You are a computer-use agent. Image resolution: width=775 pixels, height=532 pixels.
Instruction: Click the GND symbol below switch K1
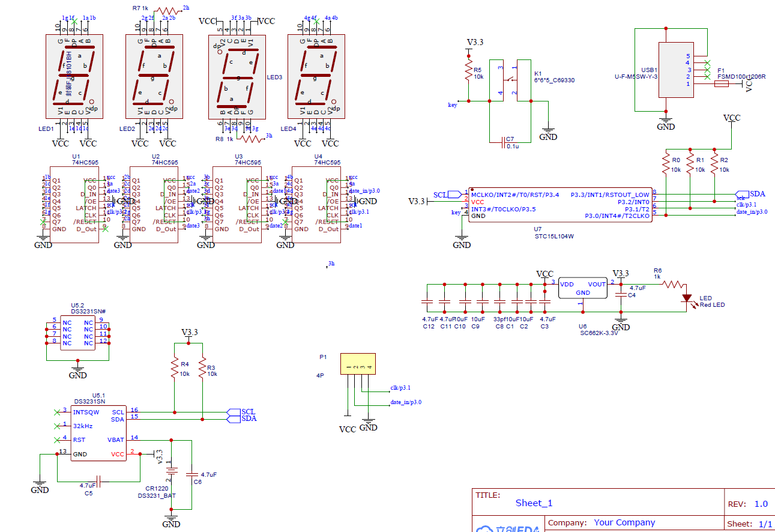point(547,133)
